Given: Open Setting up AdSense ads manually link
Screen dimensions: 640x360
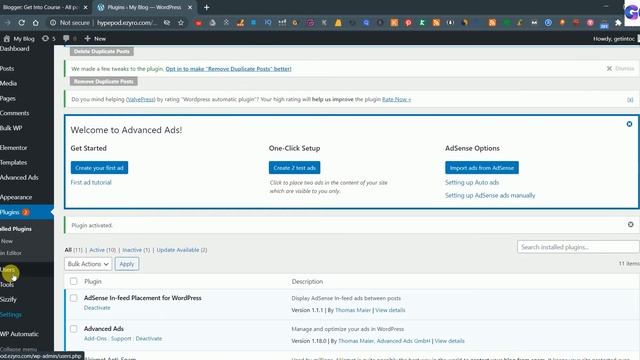Looking at the screenshot, I should point(490,196).
